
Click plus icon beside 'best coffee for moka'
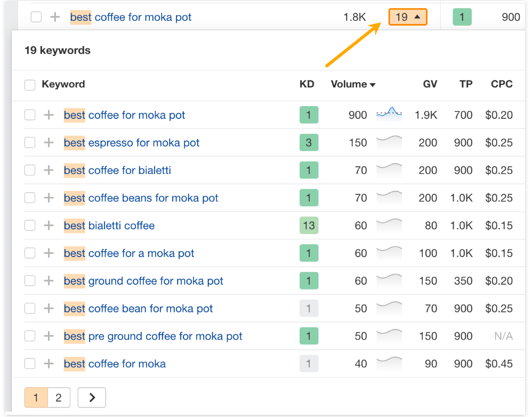(x=49, y=364)
